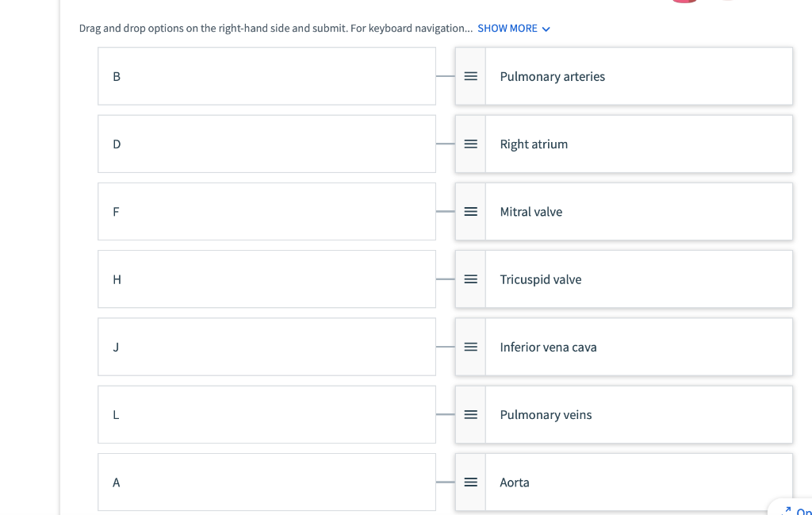The height and width of the screenshot is (515, 812).
Task: Click the target box labeled A
Action: point(266,482)
